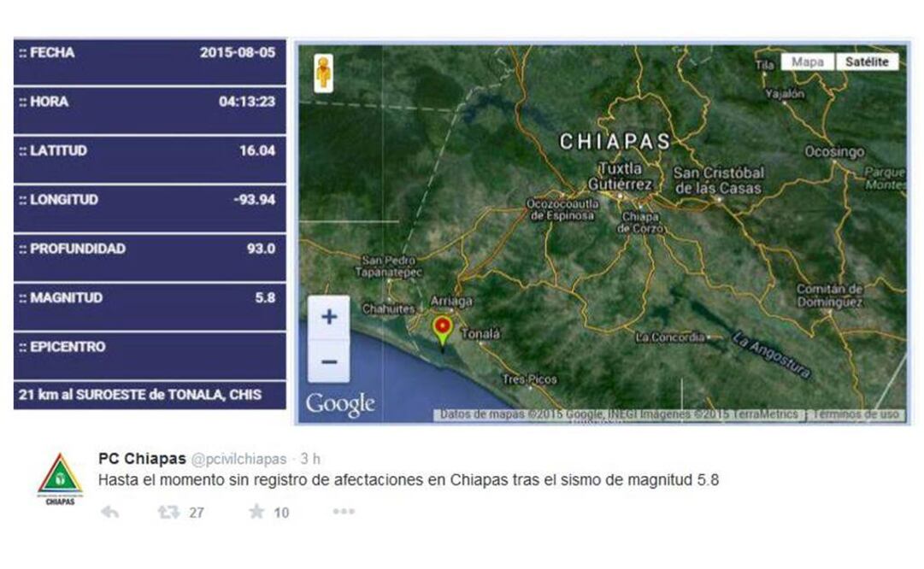Click the more options ellipsis on the tweet
The width and height of the screenshot is (924, 569).
[x=342, y=513]
